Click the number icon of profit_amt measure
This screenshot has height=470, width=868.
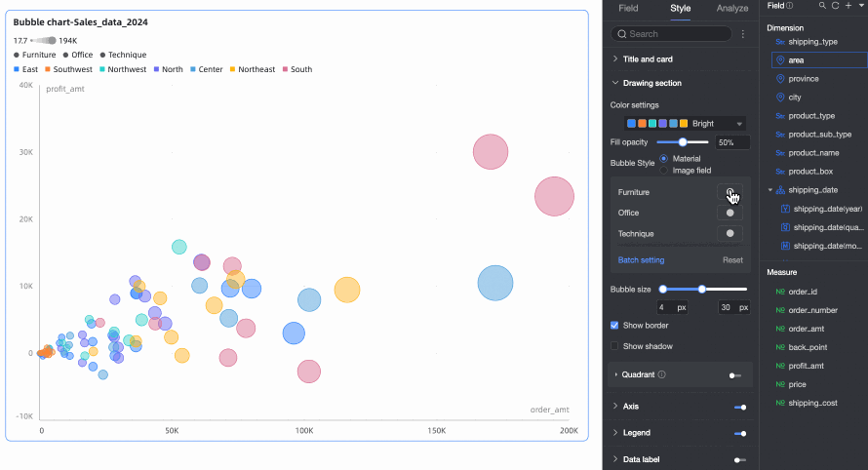click(x=780, y=366)
